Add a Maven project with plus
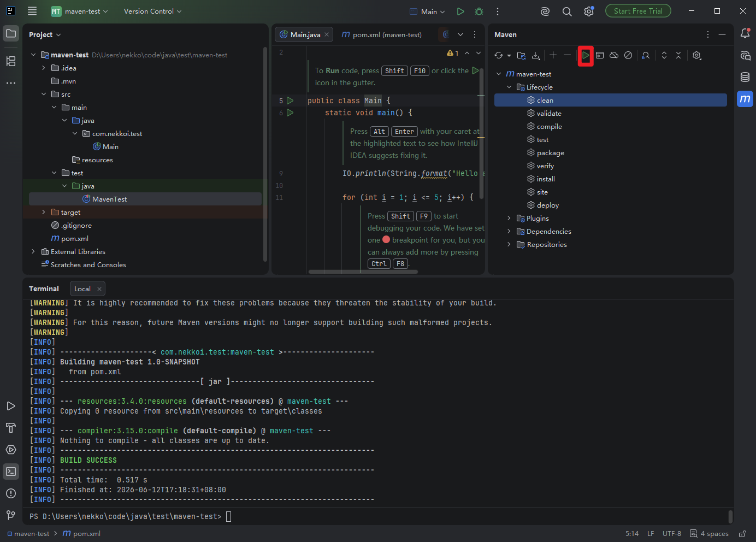The width and height of the screenshot is (756, 542). (x=553, y=55)
